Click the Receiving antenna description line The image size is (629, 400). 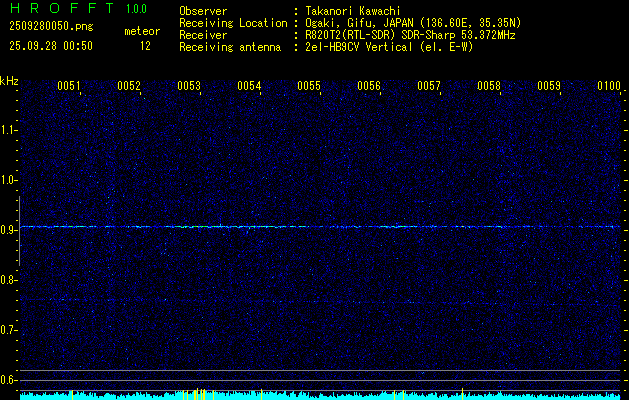[326, 47]
